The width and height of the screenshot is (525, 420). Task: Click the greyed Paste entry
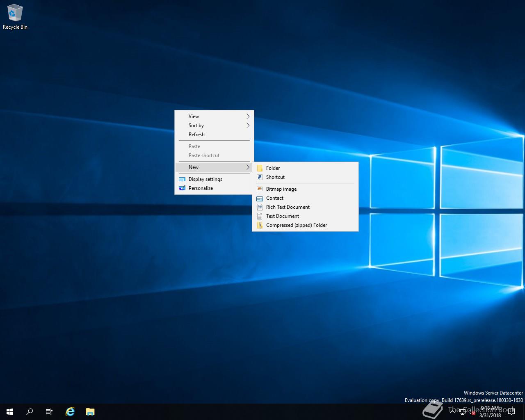pos(214,146)
